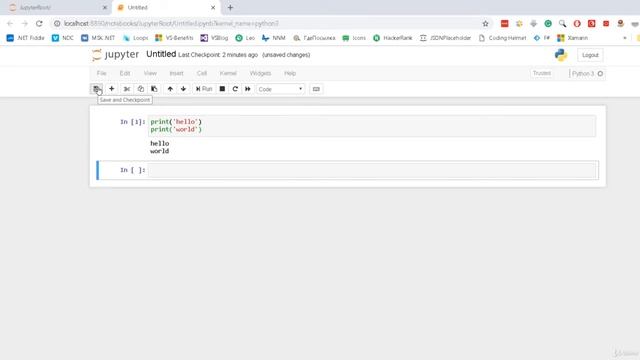Click the In [1]: prompt label
The image size is (640, 360).
pos(133,122)
